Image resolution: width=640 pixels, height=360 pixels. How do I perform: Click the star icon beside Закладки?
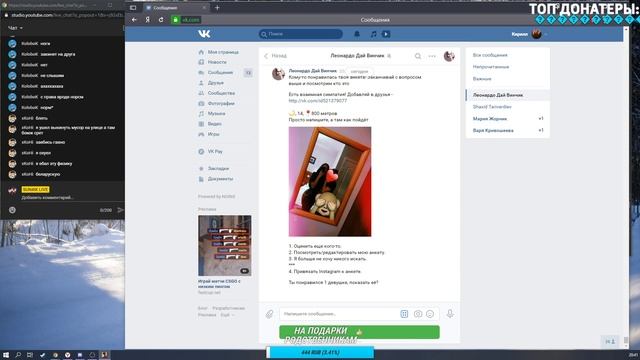[x=201, y=169]
